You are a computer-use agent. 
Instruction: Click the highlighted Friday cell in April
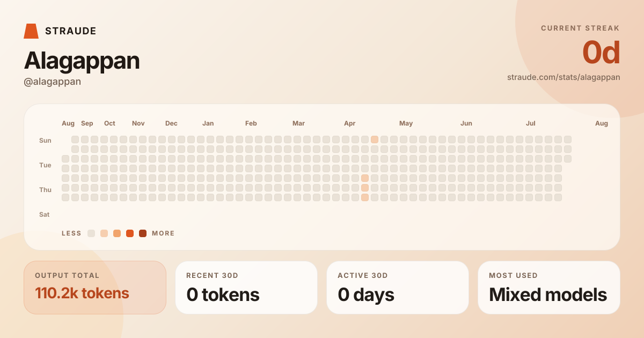coord(365,197)
